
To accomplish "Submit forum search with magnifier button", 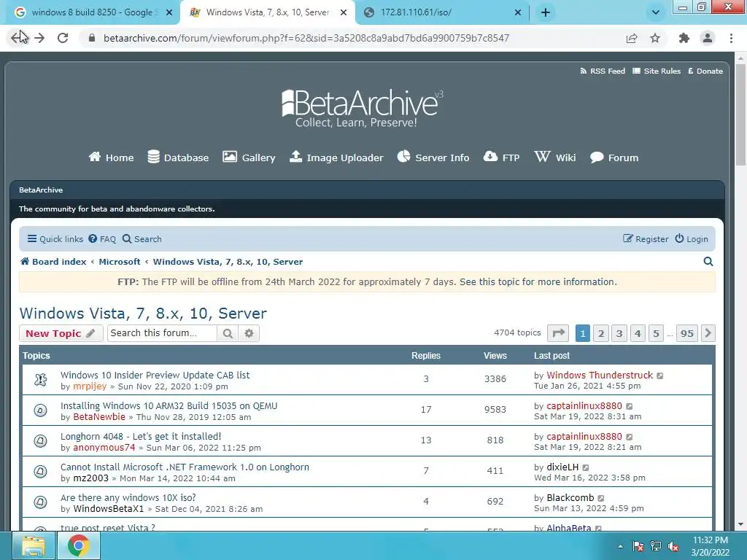I will [228, 333].
